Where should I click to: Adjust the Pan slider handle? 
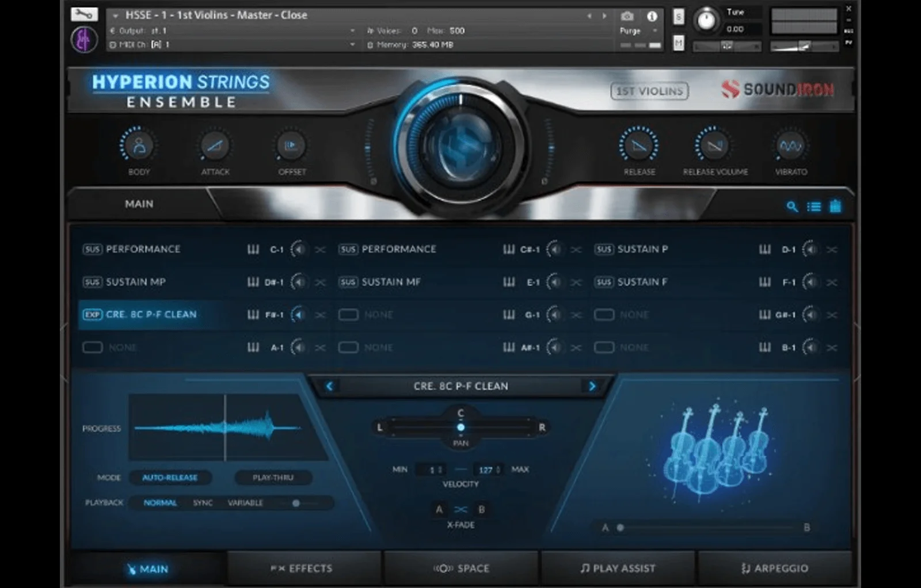click(461, 427)
